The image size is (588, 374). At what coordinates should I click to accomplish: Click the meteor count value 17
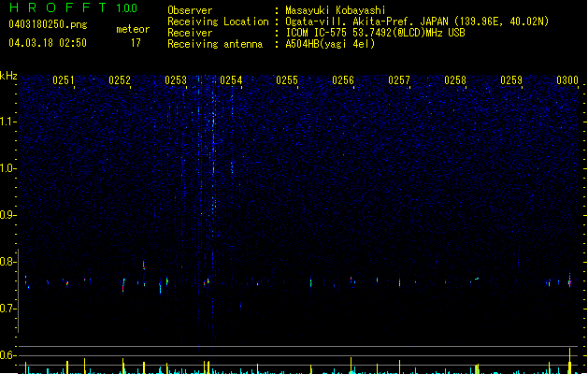click(x=136, y=43)
